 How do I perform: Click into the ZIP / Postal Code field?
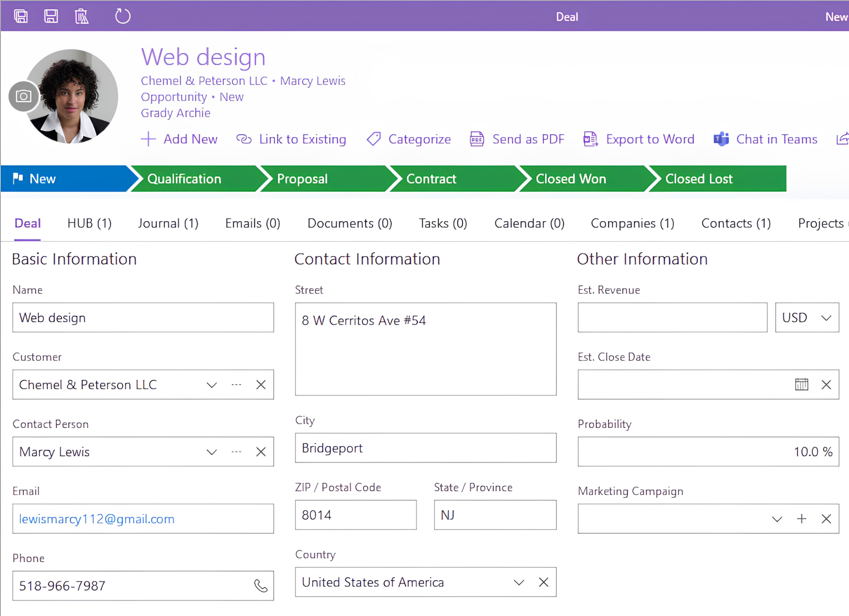pyautogui.click(x=356, y=515)
